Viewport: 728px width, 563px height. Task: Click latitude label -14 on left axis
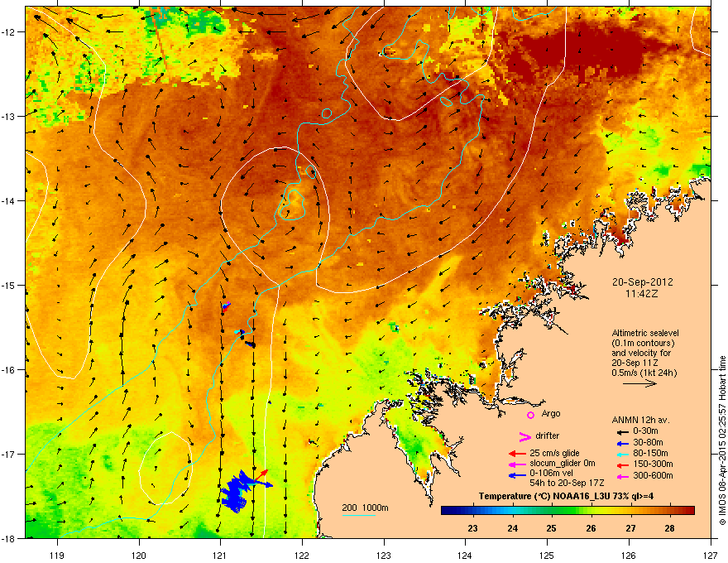(9, 200)
